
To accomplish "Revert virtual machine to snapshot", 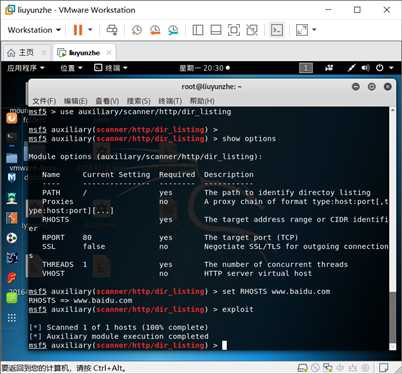I will click(155, 30).
